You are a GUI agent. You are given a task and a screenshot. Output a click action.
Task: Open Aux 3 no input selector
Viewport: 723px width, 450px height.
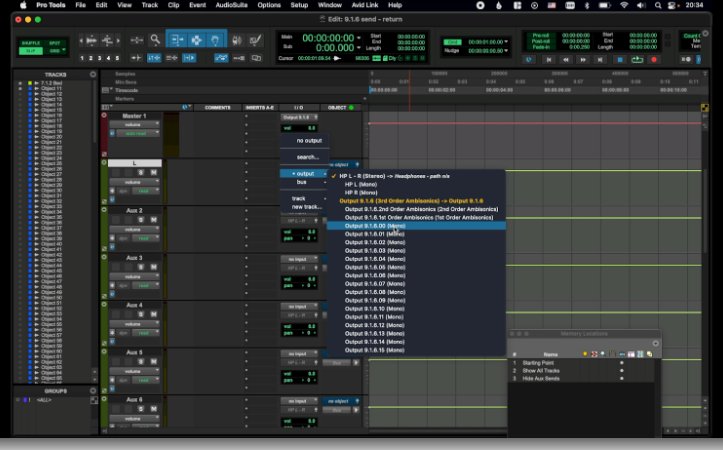[x=299, y=259]
